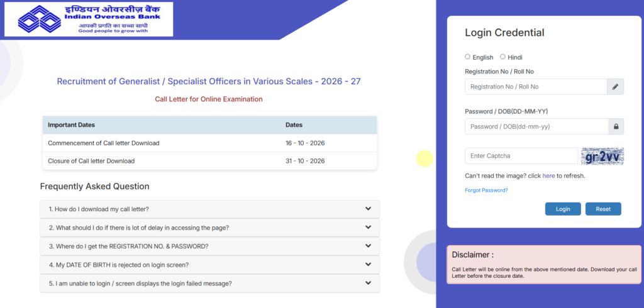Click 'Closure of Call letter Download' row text
This screenshot has height=308, width=644.
[x=91, y=161]
